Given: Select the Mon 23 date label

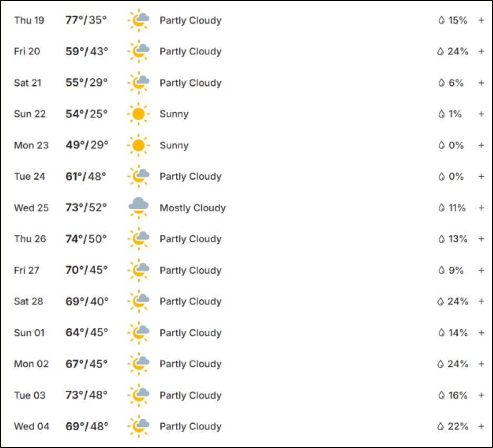Looking at the screenshot, I should point(32,145).
